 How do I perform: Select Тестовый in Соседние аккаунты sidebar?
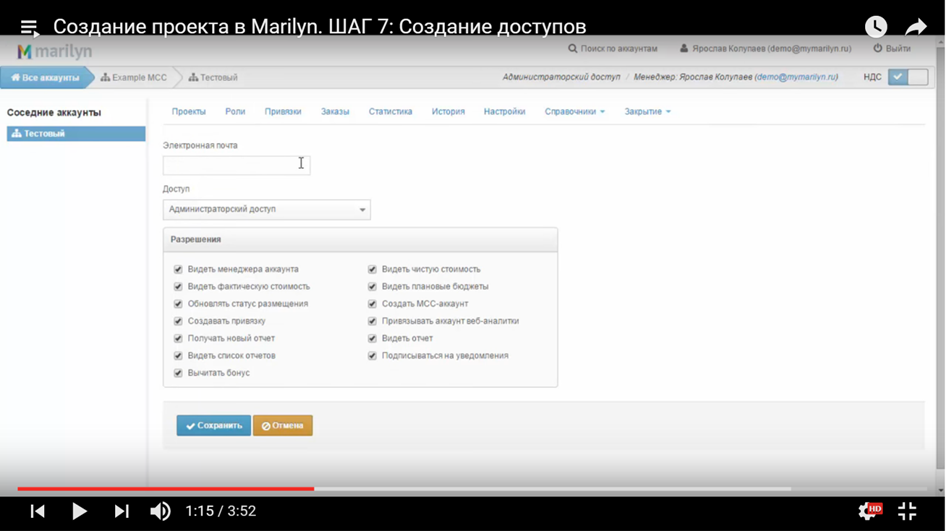76,133
